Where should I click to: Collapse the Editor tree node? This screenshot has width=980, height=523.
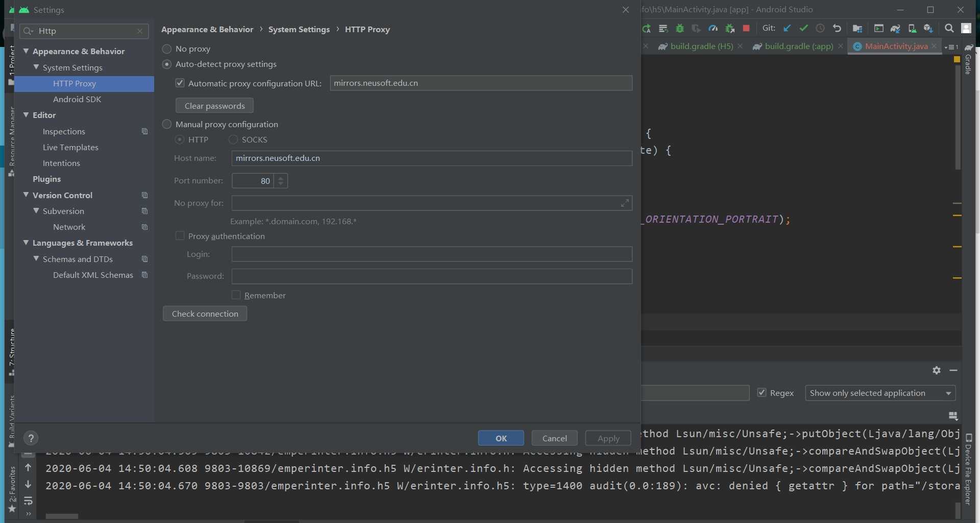coord(26,115)
